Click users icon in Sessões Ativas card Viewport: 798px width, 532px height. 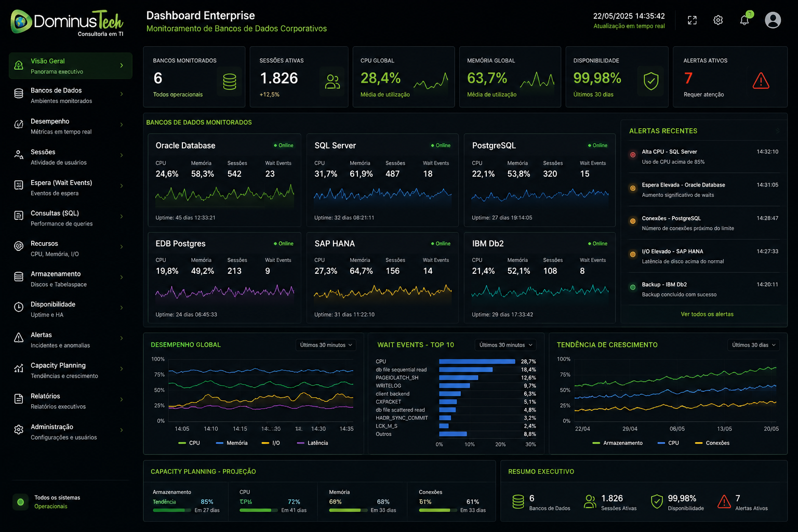pyautogui.click(x=332, y=82)
